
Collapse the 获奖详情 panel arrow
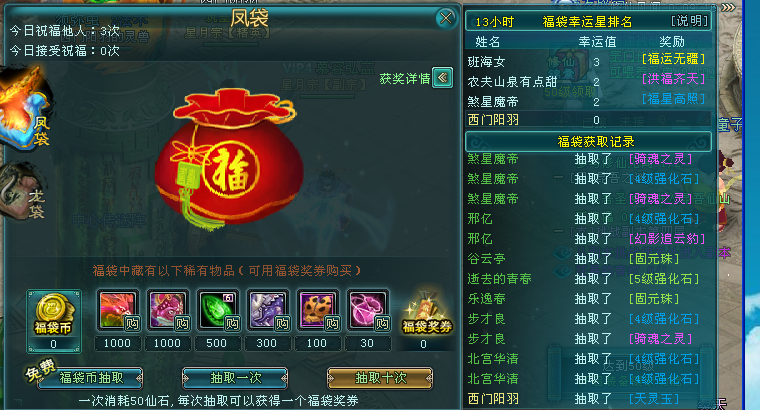(443, 78)
